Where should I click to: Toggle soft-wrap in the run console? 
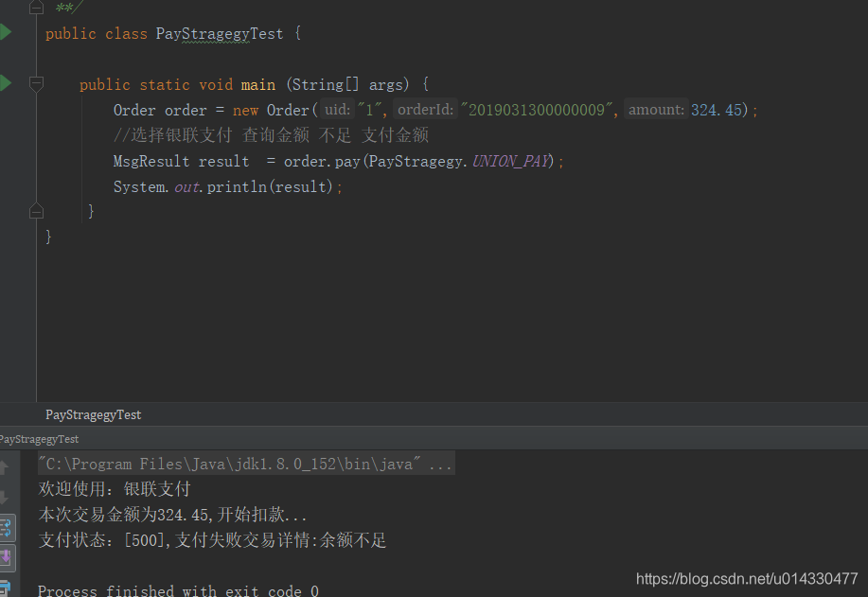(x=7, y=528)
